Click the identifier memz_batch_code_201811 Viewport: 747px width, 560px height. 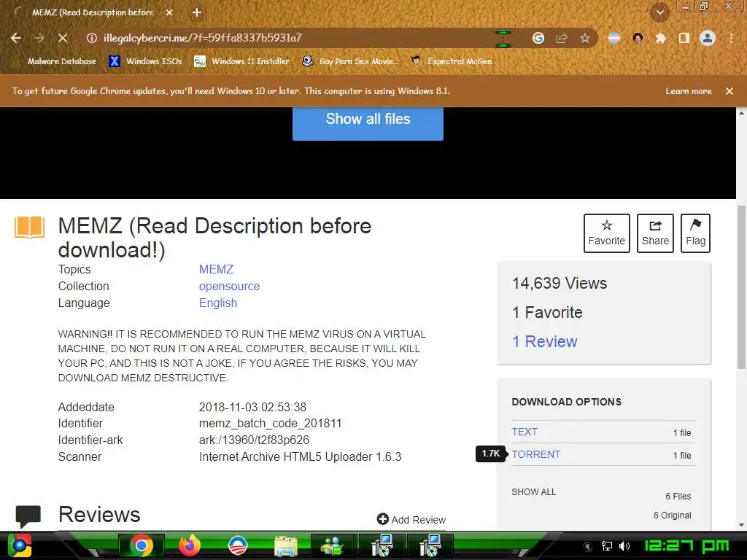tap(270, 424)
